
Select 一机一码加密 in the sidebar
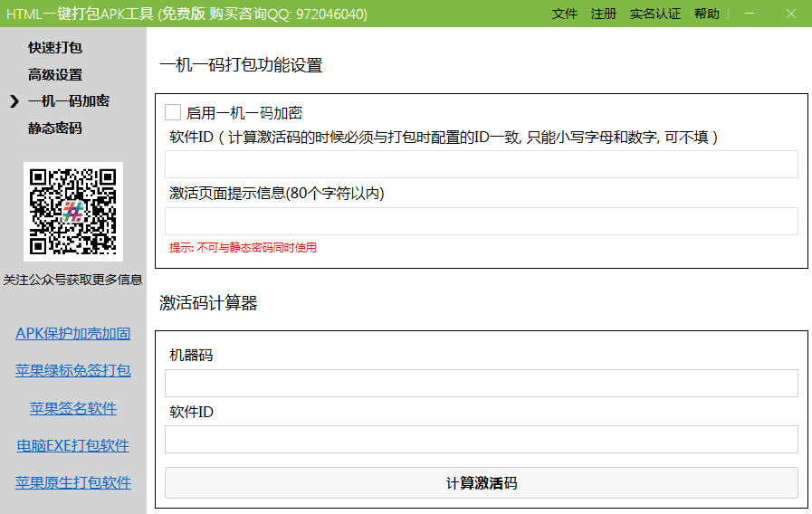point(69,101)
